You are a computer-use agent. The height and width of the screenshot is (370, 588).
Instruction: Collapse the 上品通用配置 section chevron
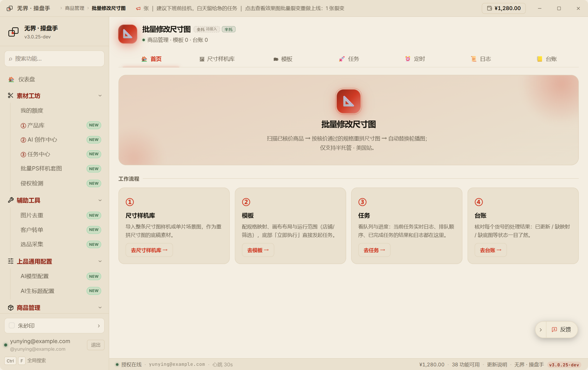pos(100,261)
